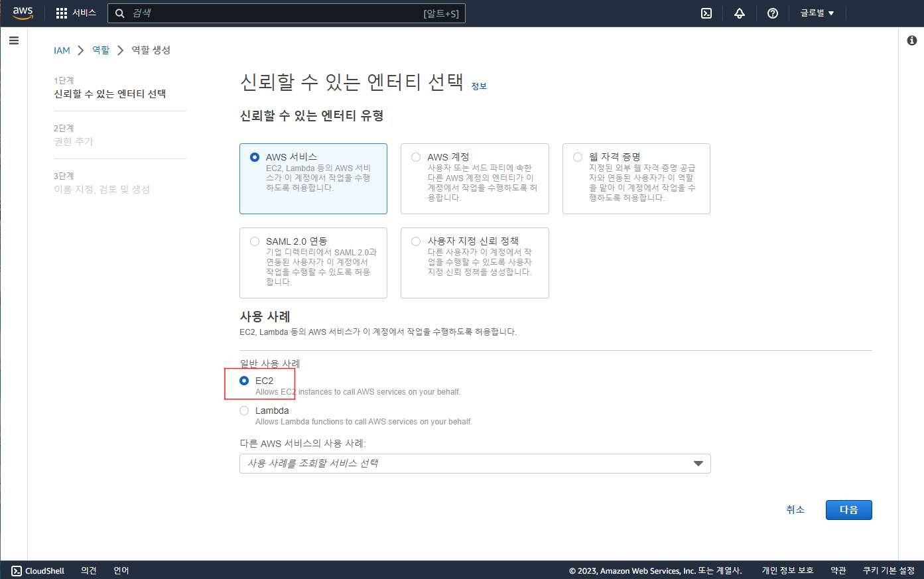Screen dimensions: 924x579
Task: Open the left navigation hamburger menu
Action: (x=14, y=40)
